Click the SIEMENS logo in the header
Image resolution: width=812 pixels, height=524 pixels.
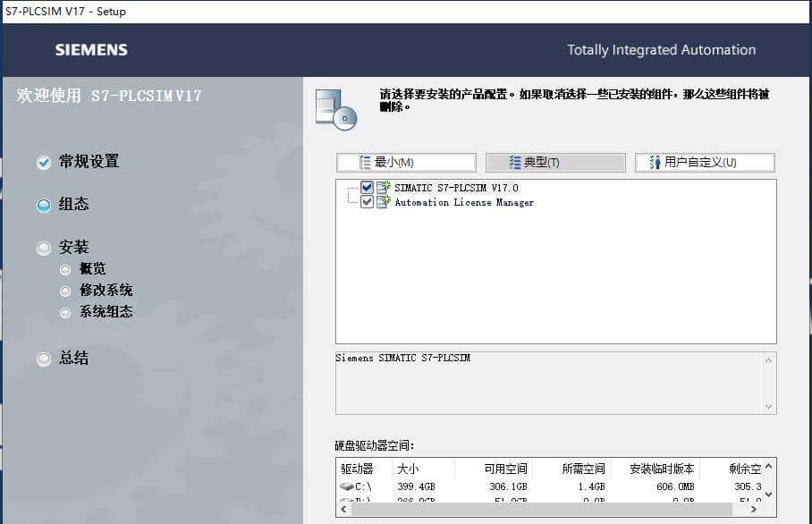tap(90, 50)
